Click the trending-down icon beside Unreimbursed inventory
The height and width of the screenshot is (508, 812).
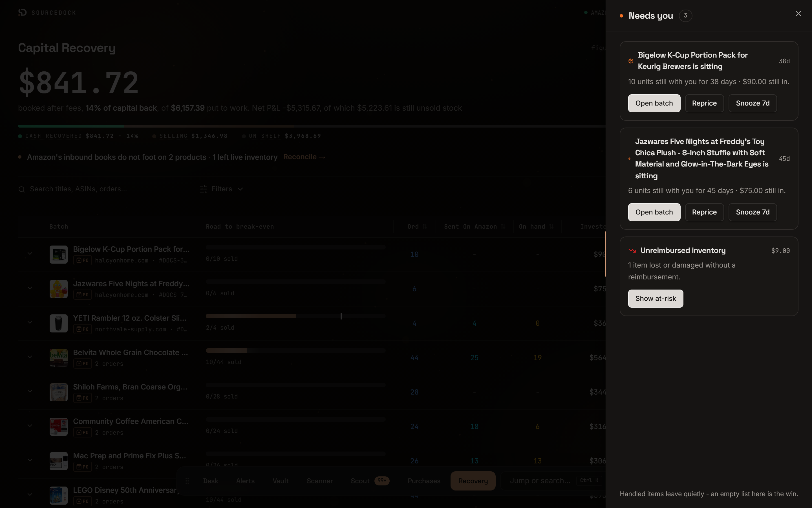[x=632, y=250]
